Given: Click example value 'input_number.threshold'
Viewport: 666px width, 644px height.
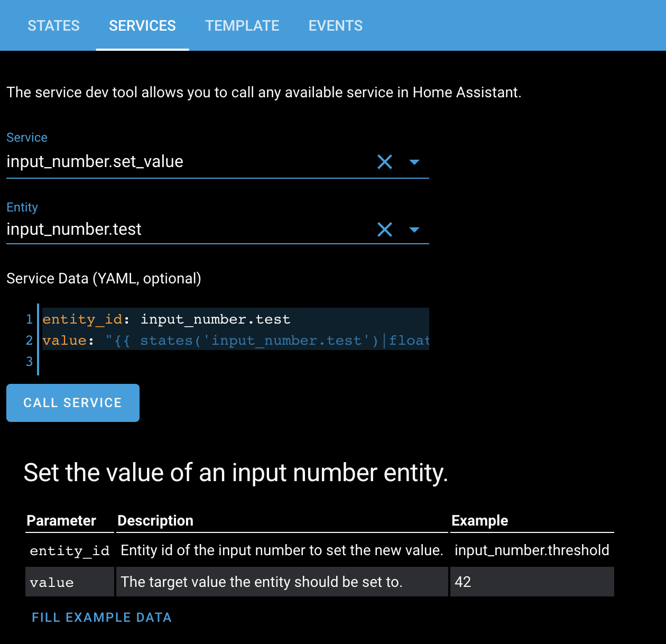Looking at the screenshot, I should click(532, 550).
